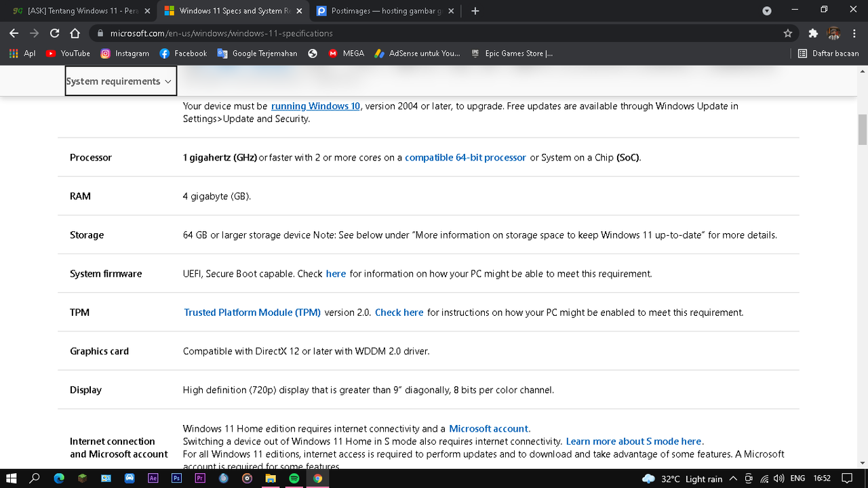The image size is (868, 488).
Task: Close the [ASK] Tentang Windows 11 tab
Action: (147, 11)
